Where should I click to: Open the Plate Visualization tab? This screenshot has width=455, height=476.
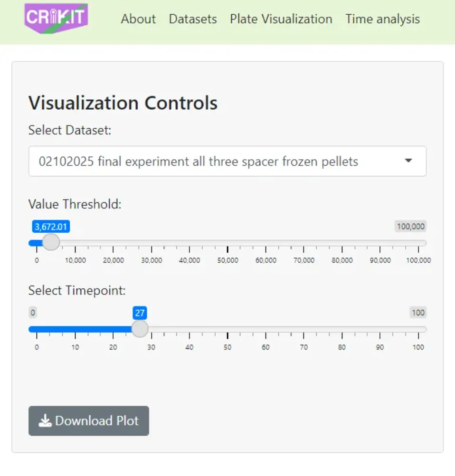pyautogui.click(x=281, y=19)
